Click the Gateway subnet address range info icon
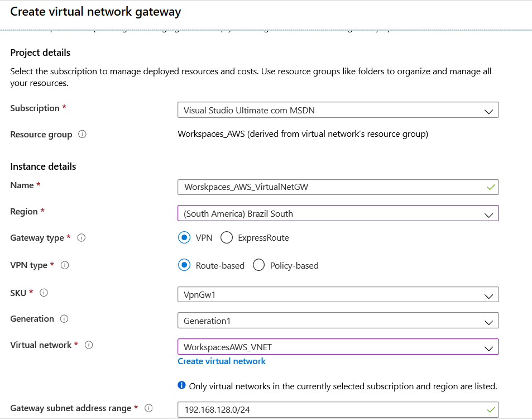This screenshot has height=420, width=532. coord(148,408)
